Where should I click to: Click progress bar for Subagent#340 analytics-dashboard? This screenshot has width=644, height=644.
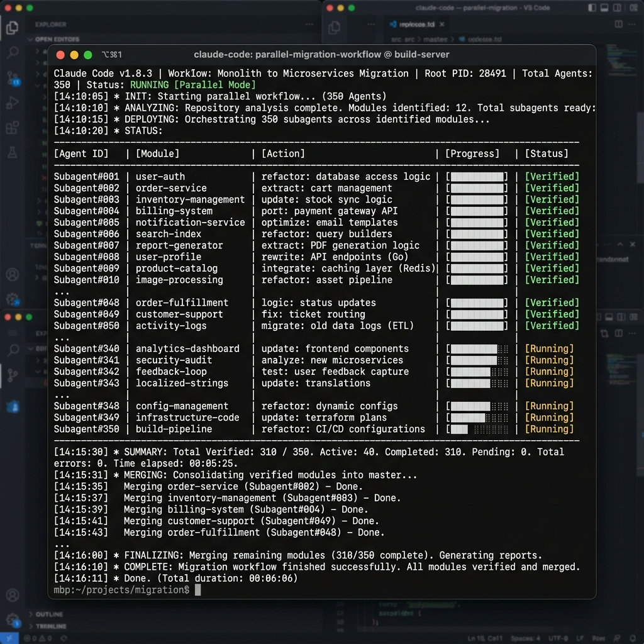pyautogui.click(x=477, y=348)
